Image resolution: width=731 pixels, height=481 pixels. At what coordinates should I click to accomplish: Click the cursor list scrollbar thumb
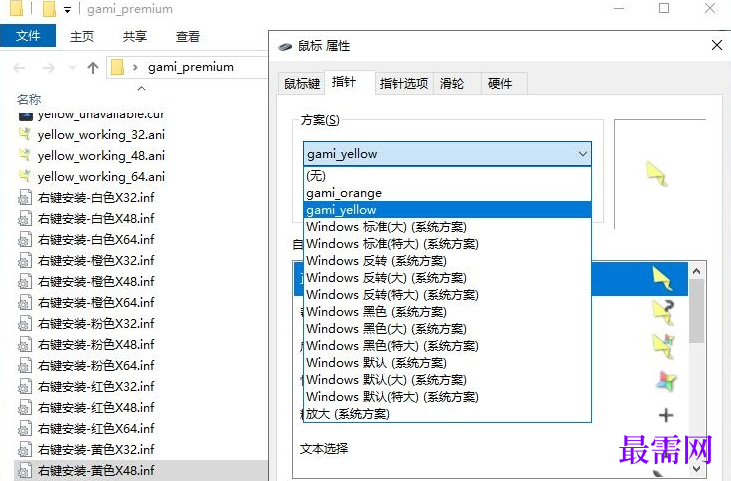point(697,311)
